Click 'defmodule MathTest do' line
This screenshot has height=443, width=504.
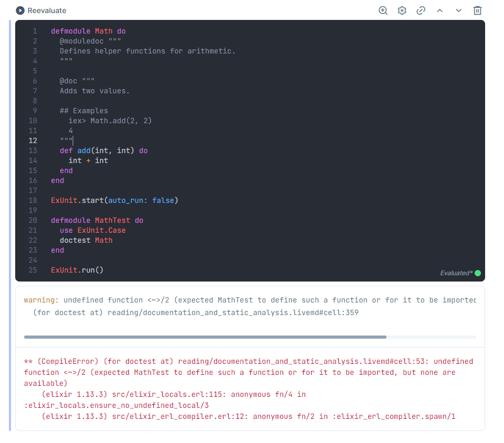click(97, 220)
